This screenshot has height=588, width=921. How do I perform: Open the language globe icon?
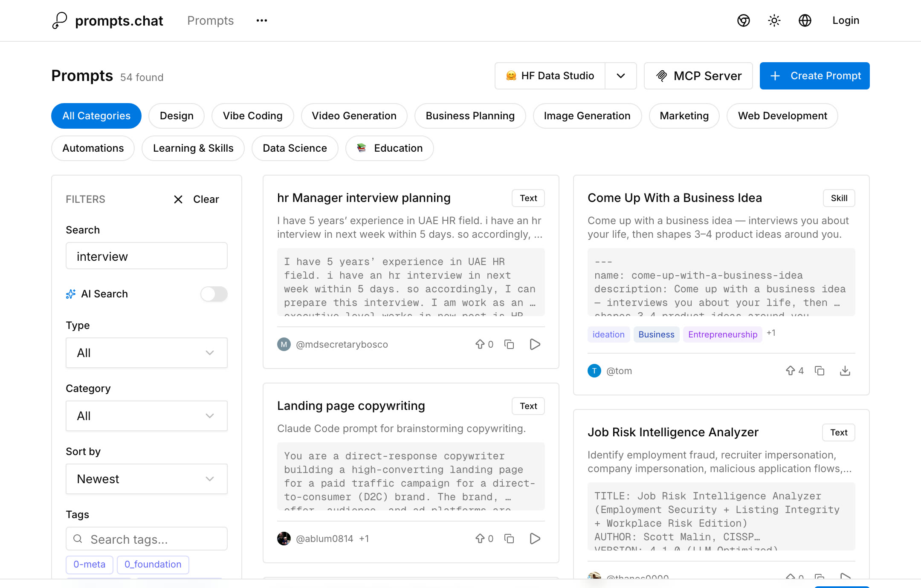pyautogui.click(x=805, y=20)
